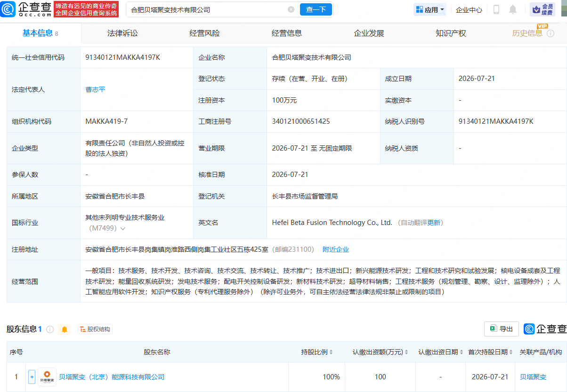Select business registration number 340121000651425
The height and width of the screenshot is (392, 567).
[301, 121]
